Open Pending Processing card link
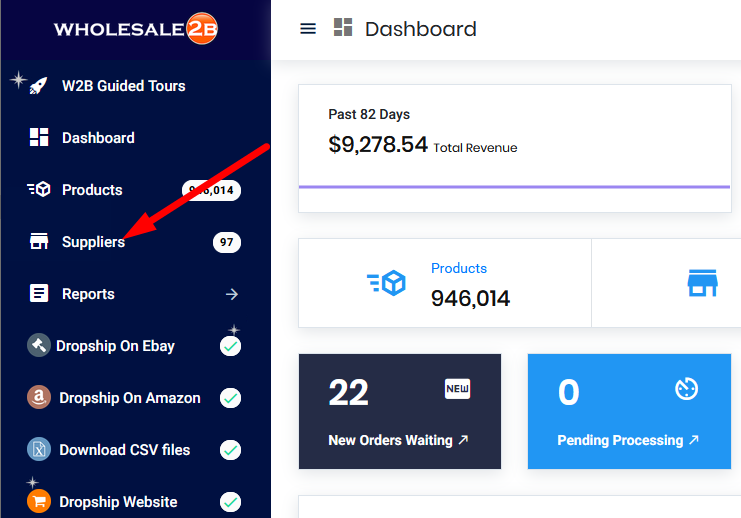This screenshot has width=741, height=518. 628,440
